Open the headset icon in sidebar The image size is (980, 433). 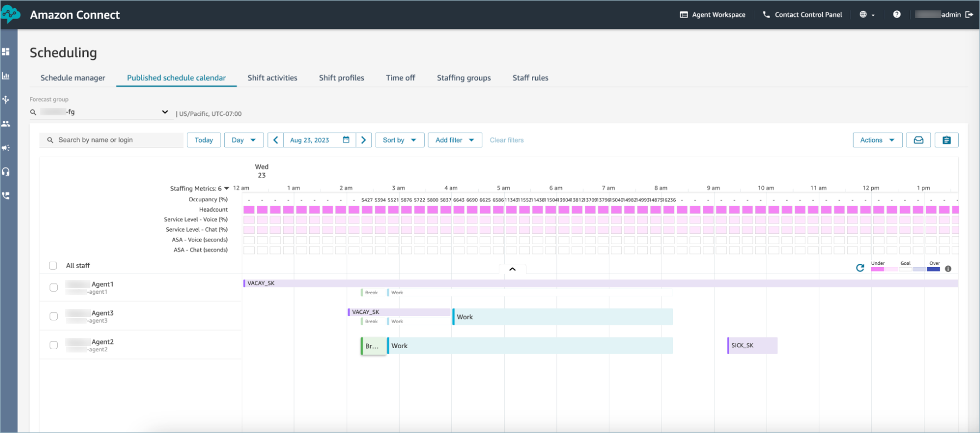click(x=6, y=172)
